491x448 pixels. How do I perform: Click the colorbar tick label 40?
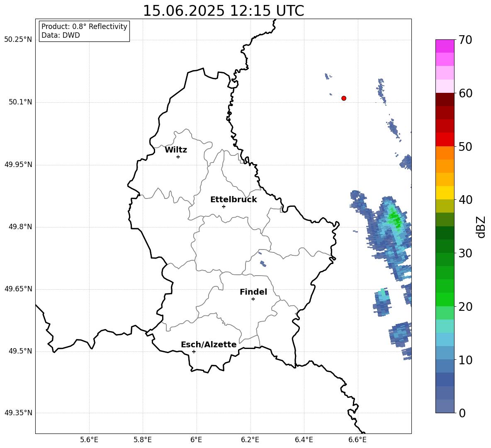(x=465, y=200)
